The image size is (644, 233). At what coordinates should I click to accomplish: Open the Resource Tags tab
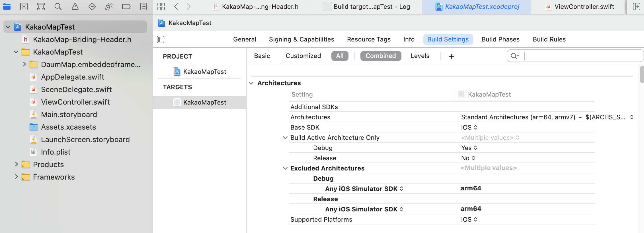point(369,39)
